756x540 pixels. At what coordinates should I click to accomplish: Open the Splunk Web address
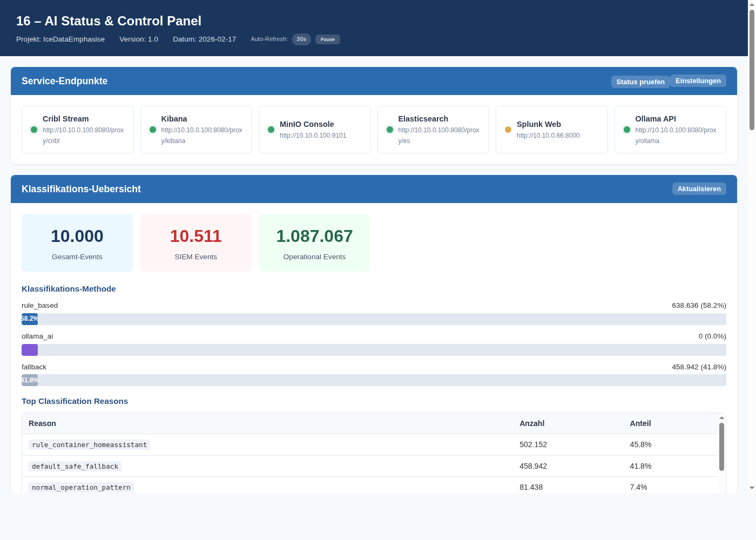[x=548, y=136]
